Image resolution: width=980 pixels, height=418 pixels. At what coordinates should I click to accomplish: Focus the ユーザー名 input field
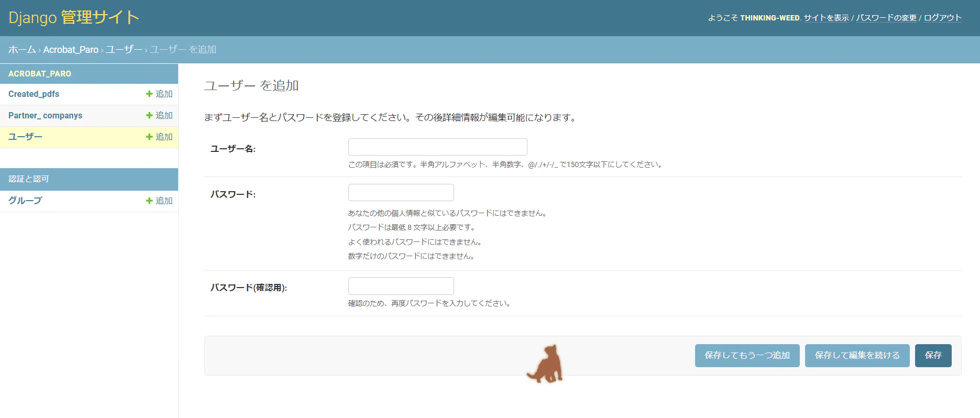pyautogui.click(x=438, y=147)
